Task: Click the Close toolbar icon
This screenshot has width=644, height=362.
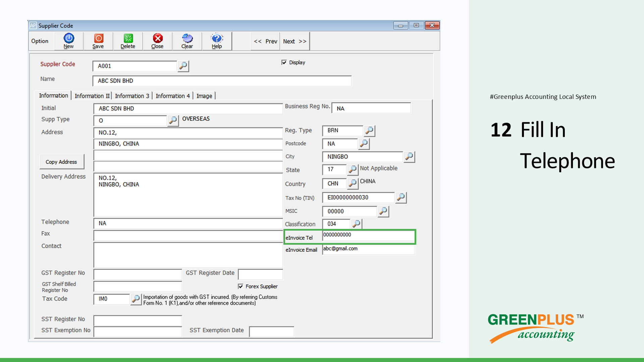Action: click(x=157, y=41)
